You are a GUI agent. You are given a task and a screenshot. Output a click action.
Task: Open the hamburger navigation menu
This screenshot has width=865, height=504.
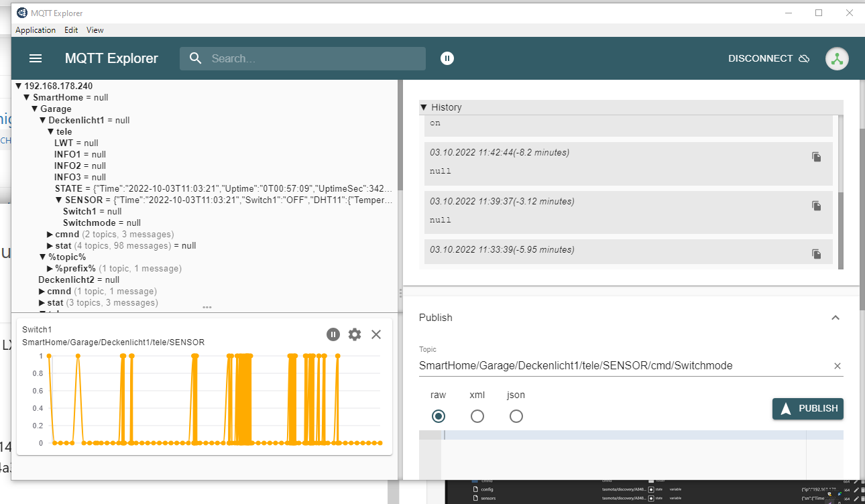(36, 58)
